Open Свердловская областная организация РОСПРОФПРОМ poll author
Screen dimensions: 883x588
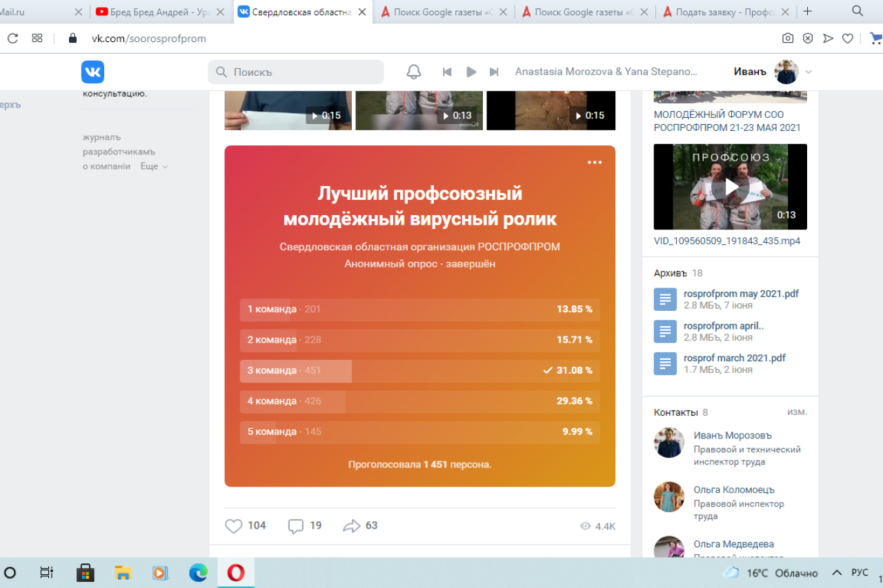coord(419,247)
